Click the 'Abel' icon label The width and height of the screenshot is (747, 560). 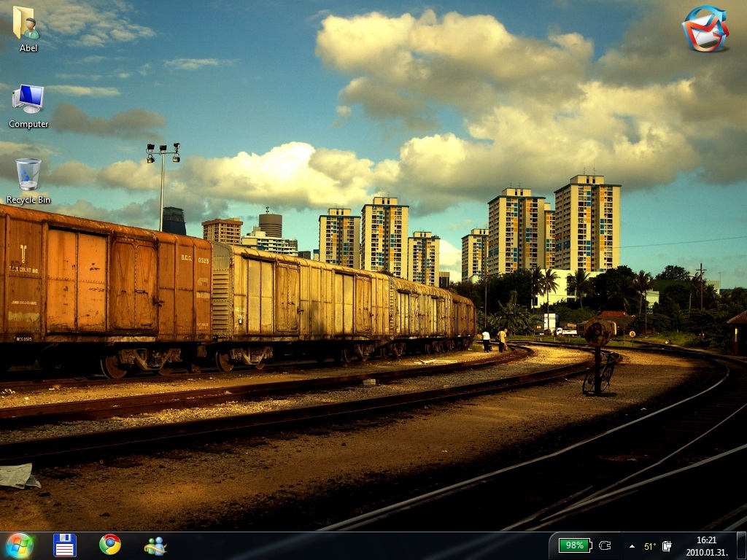[x=28, y=48]
